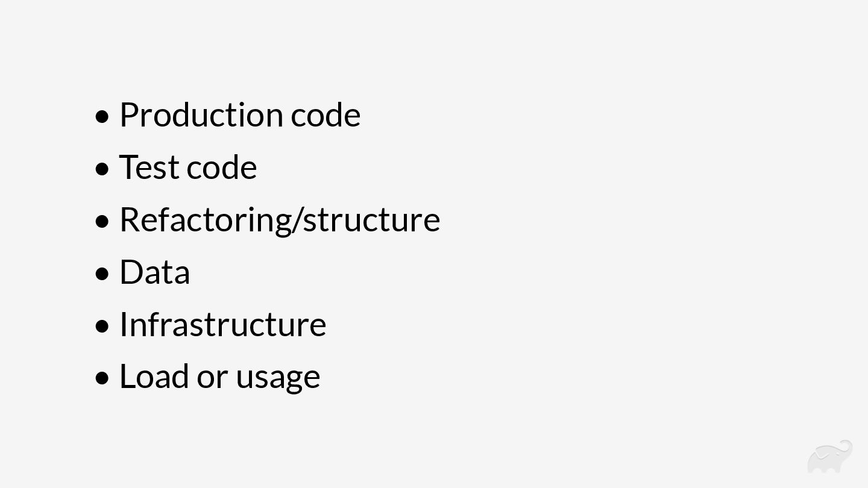This screenshot has width=868, height=488.
Task: Select the word Production
Action: coord(201,114)
